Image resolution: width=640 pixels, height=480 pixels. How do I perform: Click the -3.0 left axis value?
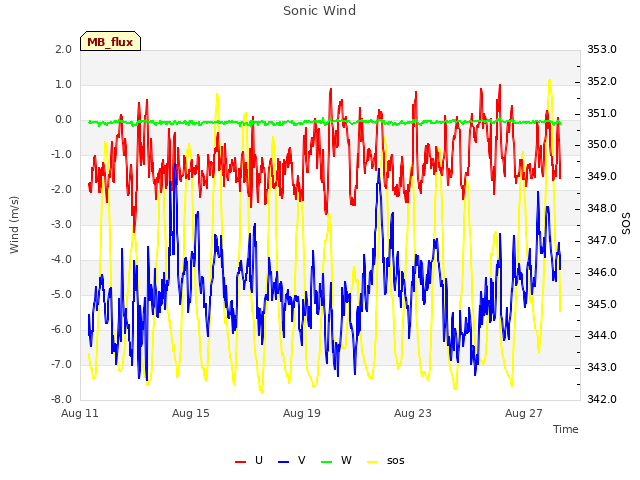click(61, 224)
